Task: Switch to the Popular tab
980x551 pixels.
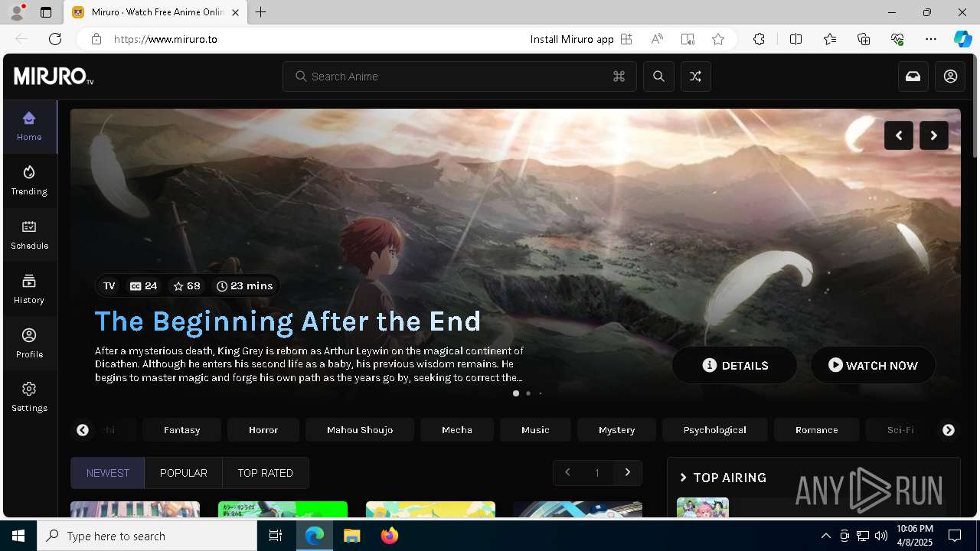Action: tap(184, 473)
